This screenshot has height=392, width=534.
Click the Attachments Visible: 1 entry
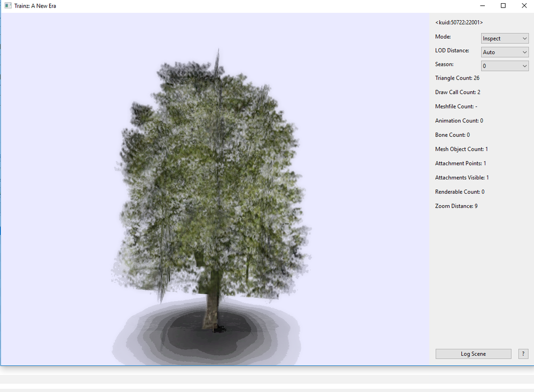tap(462, 178)
